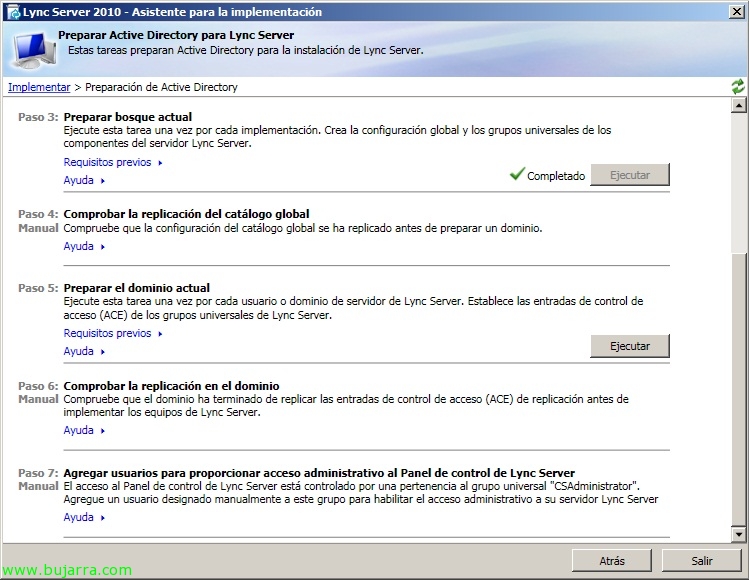This screenshot has width=749, height=580.
Task: Exit the wizard with Salir
Action: pyautogui.click(x=702, y=560)
